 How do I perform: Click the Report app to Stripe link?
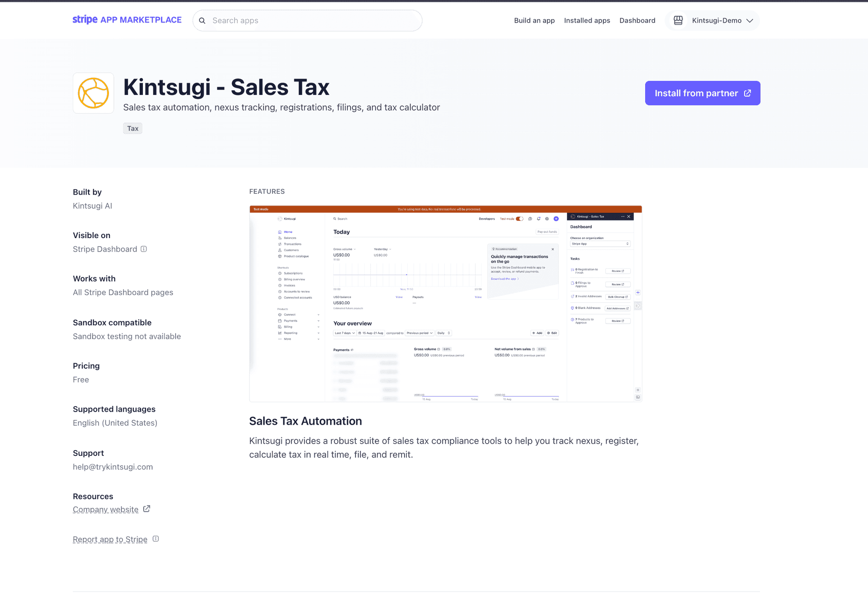pyautogui.click(x=110, y=539)
